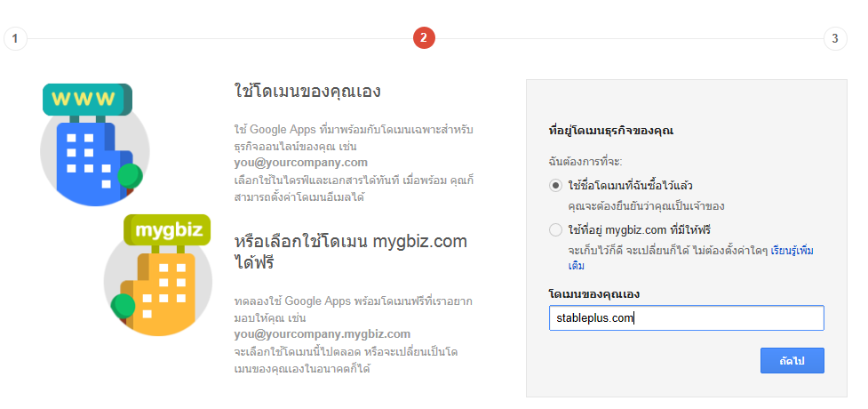This screenshot has width=868, height=409.
Task: Click the label โดเมนของคุณเอง above the input
Action: coord(594,294)
